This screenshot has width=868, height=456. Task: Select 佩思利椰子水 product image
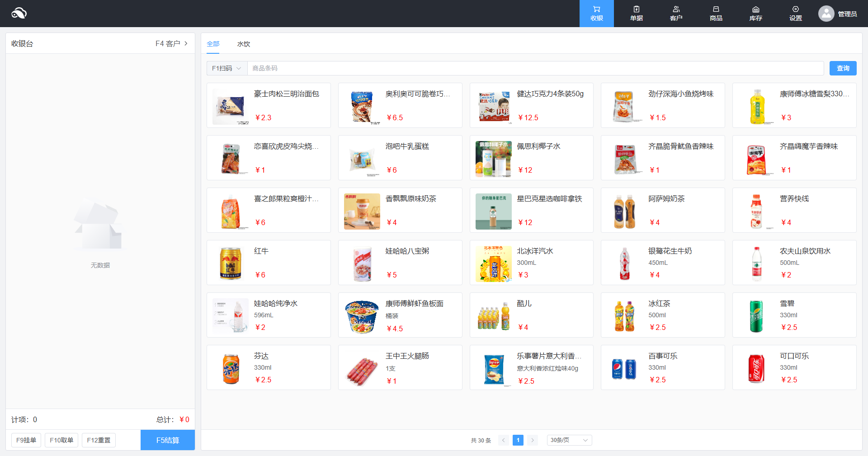(x=494, y=159)
